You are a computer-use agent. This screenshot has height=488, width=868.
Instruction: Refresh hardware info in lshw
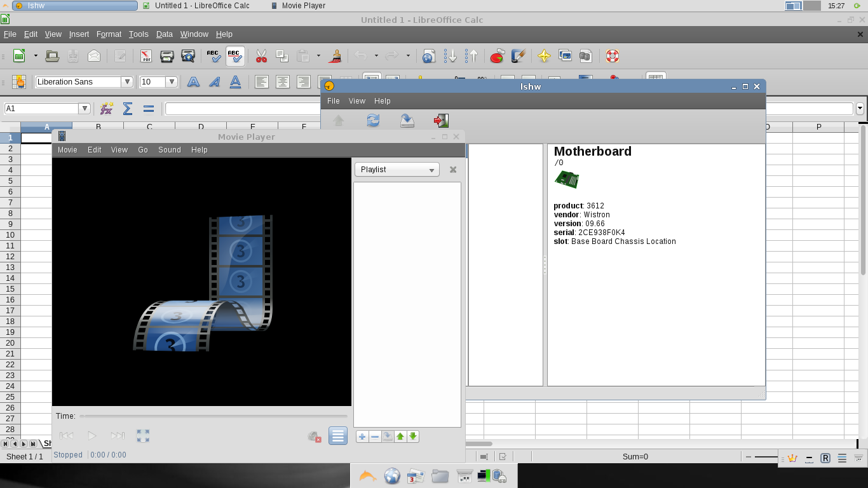pos(373,120)
